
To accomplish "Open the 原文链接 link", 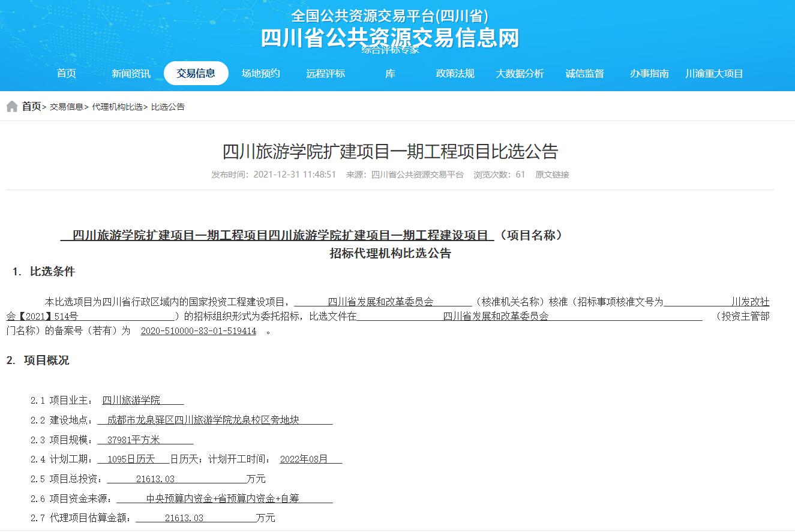I will (552, 175).
